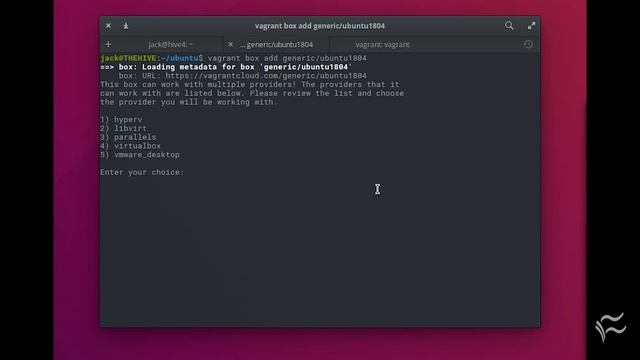
Task: Click the download/save icon in title bar
Action: click(x=126, y=26)
